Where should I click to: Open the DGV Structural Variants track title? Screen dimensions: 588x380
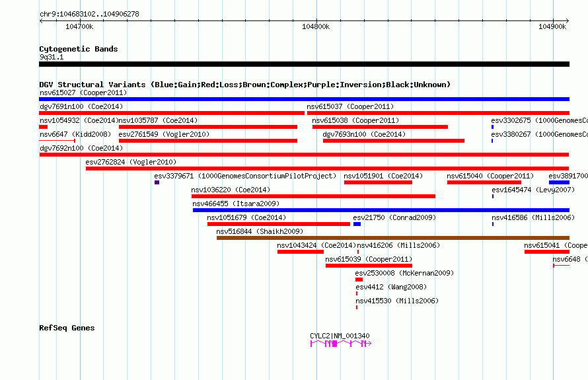(245, 85)
